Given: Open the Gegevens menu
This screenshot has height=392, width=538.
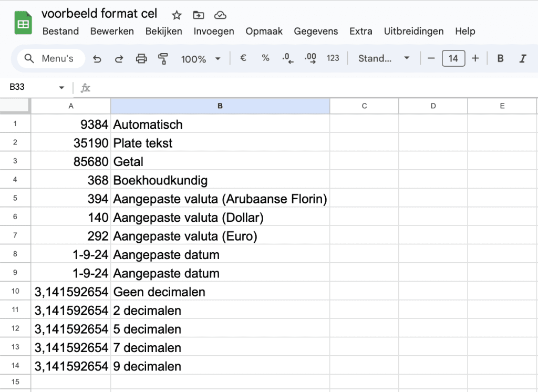Looking at the screenshot, I should 316,31.
